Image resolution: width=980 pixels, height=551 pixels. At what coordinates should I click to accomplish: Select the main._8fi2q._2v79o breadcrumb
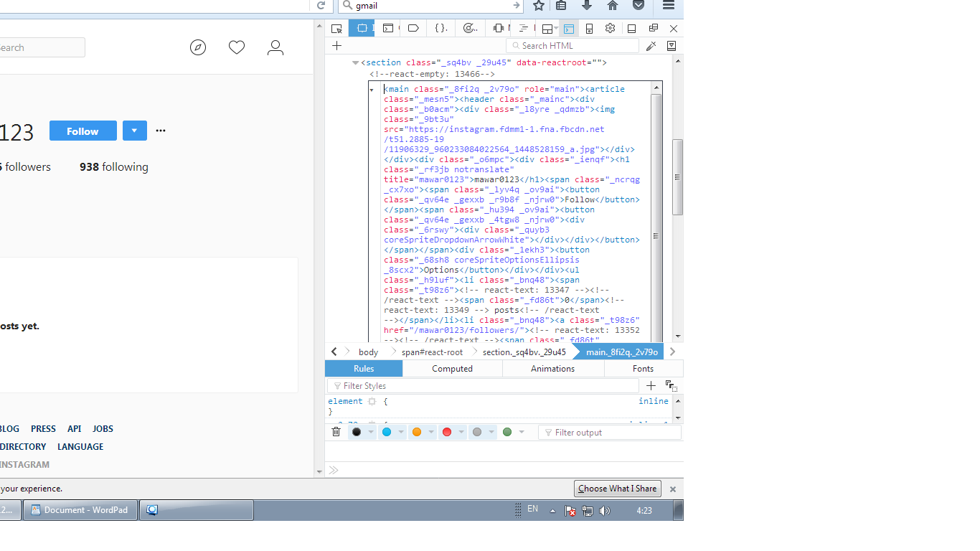(x=621, y=352)
